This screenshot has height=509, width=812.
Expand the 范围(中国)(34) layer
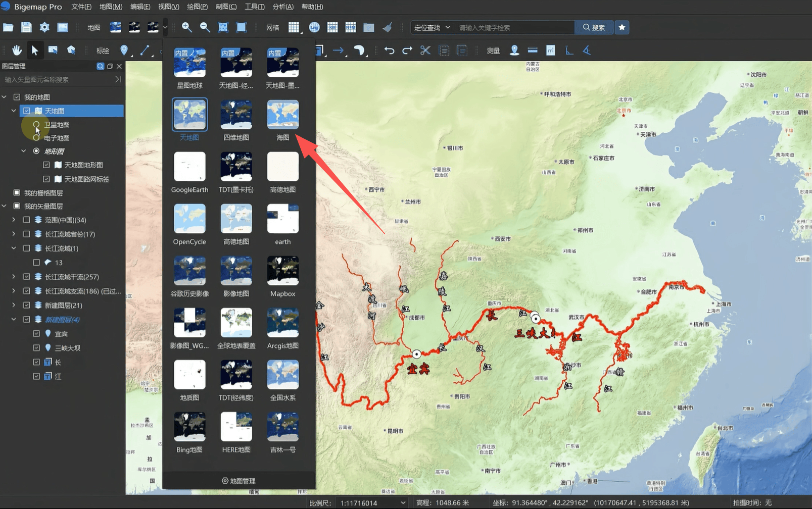tap(14, 220)
